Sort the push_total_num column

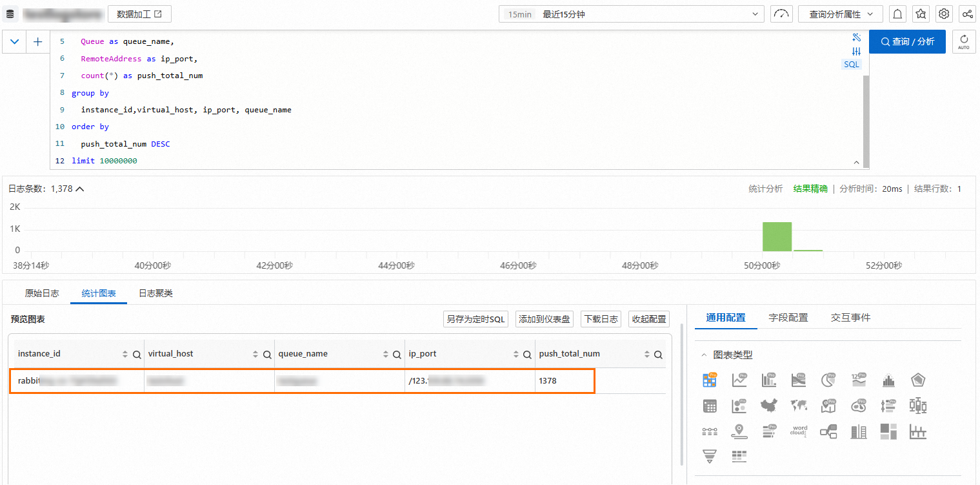pos(647,355)
